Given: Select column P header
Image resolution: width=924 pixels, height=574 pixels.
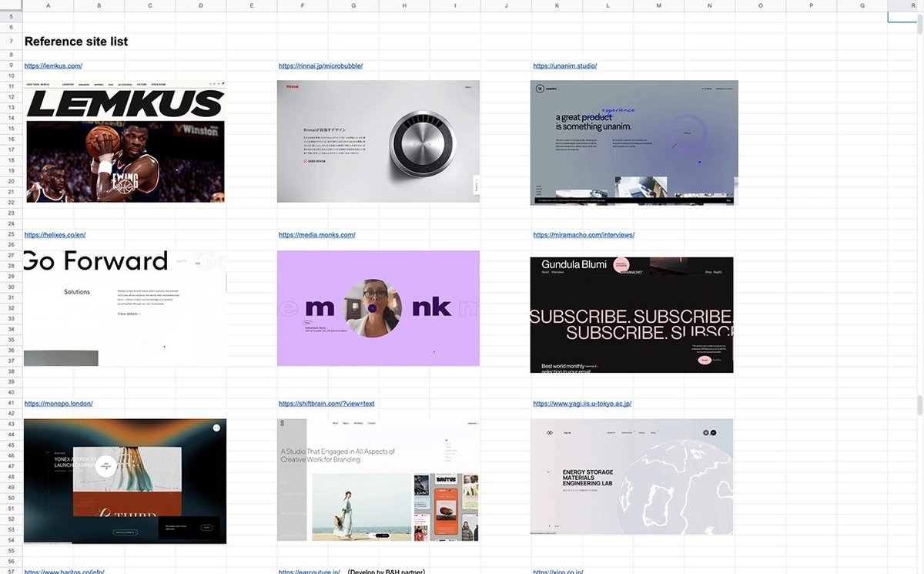Looking at the screenshot, I should [x=811, y=5].
